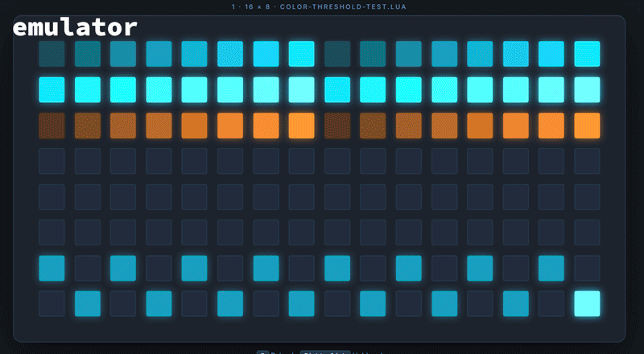Tap the lit blue pad, row 8 column 2
The image size is (644, 354).
(88, 304)
